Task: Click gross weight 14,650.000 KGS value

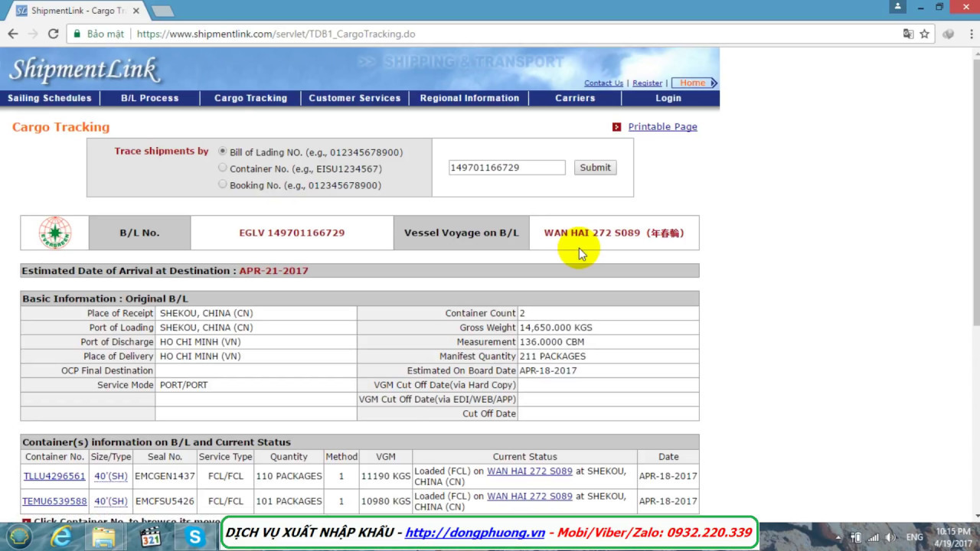Action: (x=556, y=328)
